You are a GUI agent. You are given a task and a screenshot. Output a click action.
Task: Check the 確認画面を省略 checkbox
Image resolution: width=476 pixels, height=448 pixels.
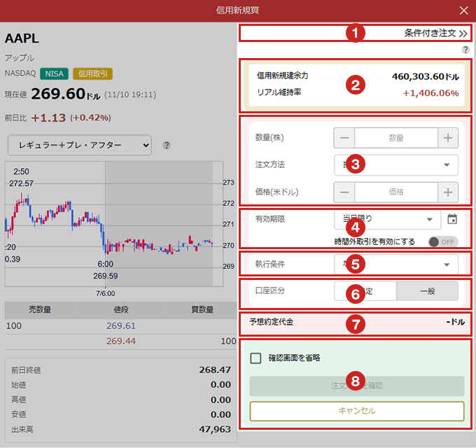click(255, 358)
